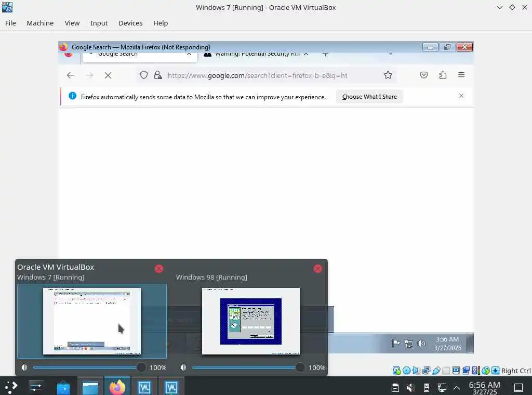Adjust the Windows 7 preview volume slider

click(x=89, y=367)
